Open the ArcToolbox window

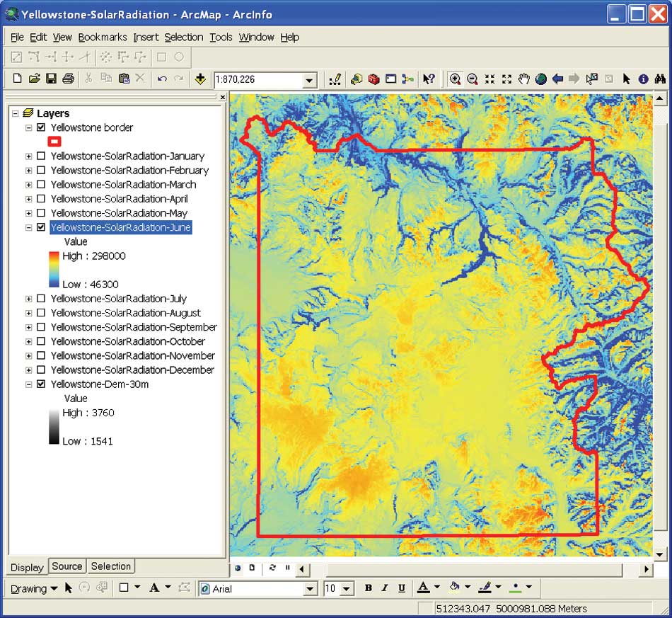tap(374, 79)
